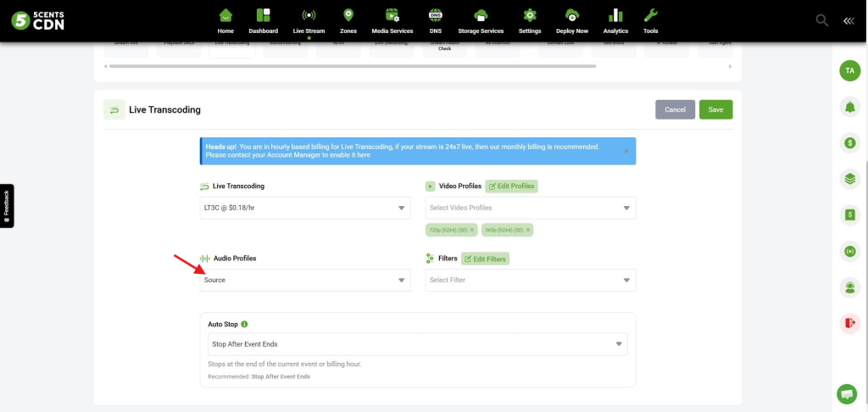Save the Live Transcoding settings
Viewport: 868px width, 412px height.
715,109
